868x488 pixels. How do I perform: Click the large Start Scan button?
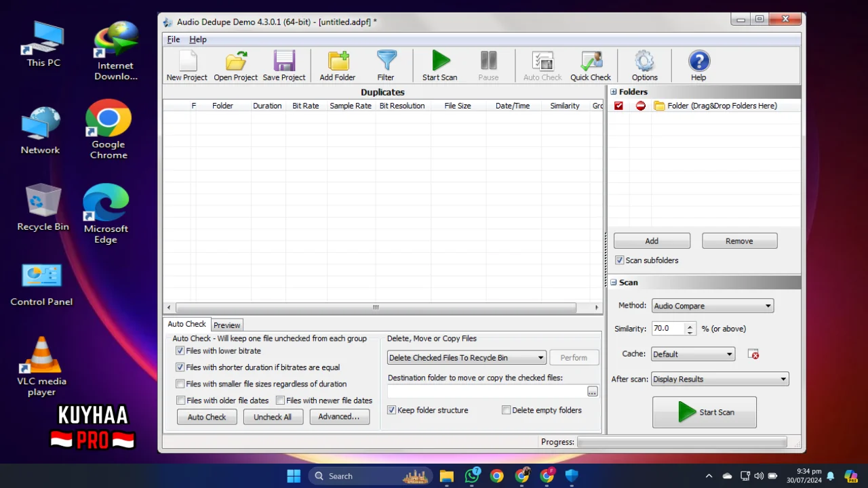click(x=705, y=412)
